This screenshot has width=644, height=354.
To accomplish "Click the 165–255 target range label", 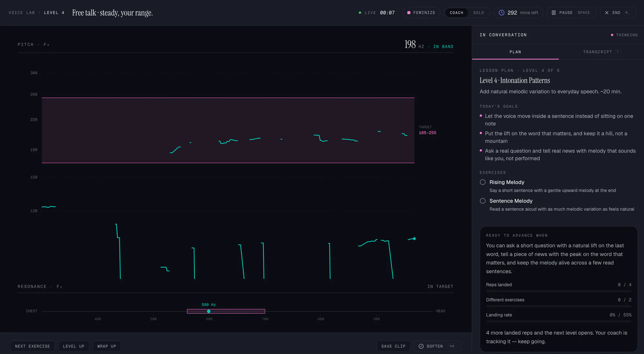I will pos(427,133).
